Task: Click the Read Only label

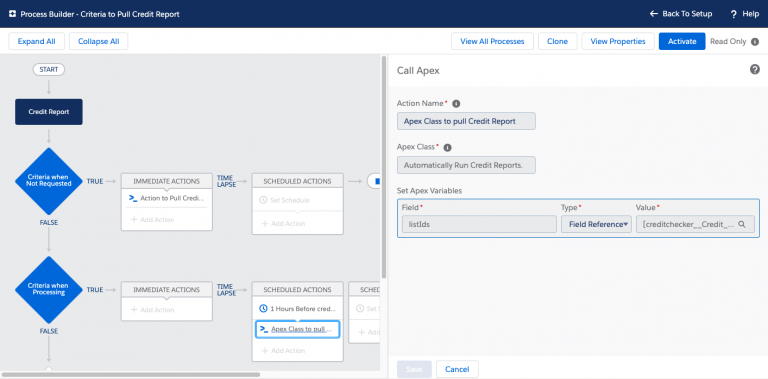Action: [x=728, y=42]
